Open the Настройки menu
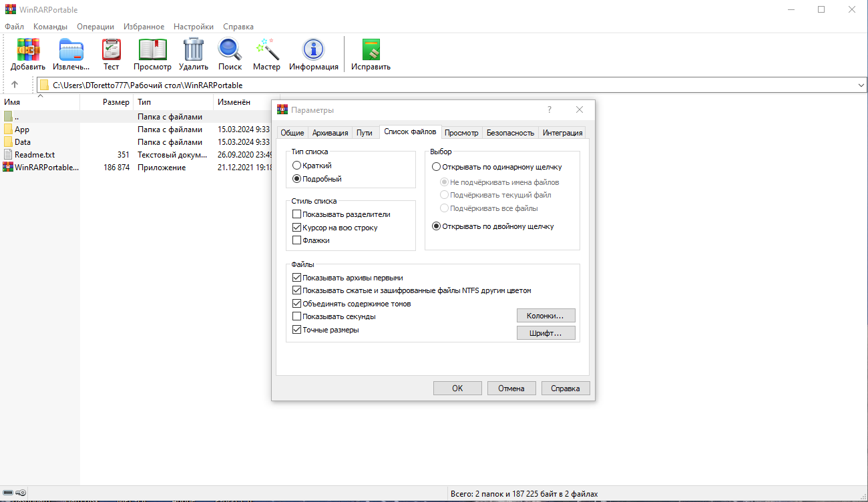This screenshot has width=868, height=502. click(194, 27)
